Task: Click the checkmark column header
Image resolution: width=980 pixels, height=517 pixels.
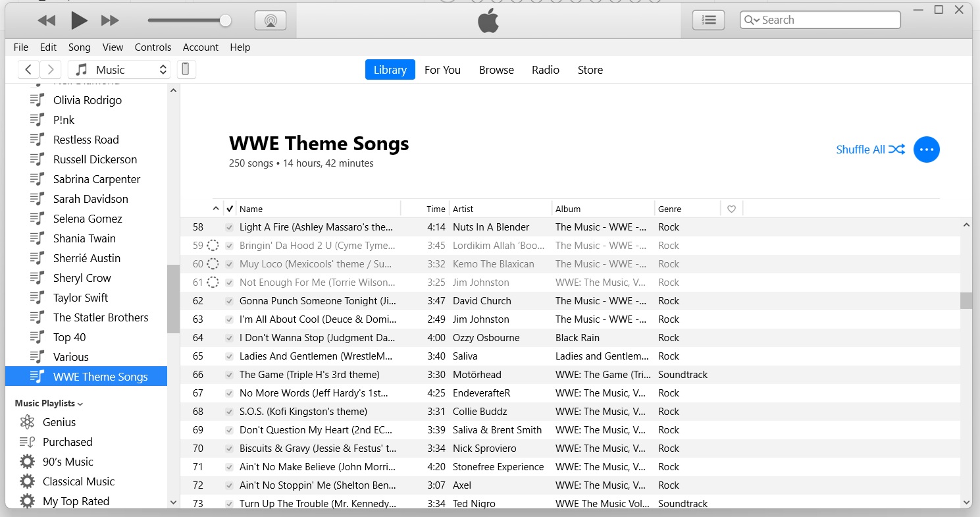Action: click(x=229, y=209)
